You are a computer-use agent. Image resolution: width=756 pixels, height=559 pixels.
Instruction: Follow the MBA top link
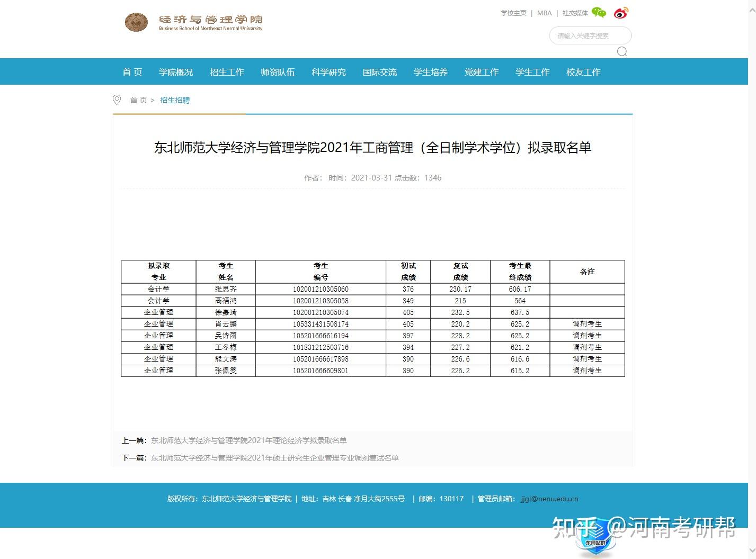click(544, 13)
